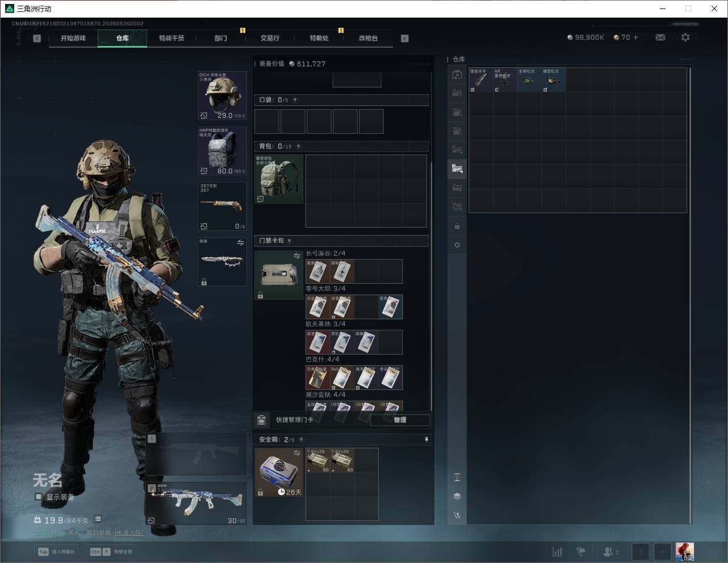Click the quick keycard management icon
Screen dimensions: 728x563
click(261, 420)
